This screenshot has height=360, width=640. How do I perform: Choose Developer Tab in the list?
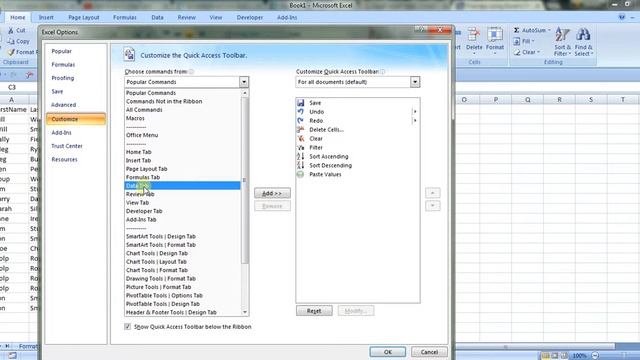tap(182, 211)
